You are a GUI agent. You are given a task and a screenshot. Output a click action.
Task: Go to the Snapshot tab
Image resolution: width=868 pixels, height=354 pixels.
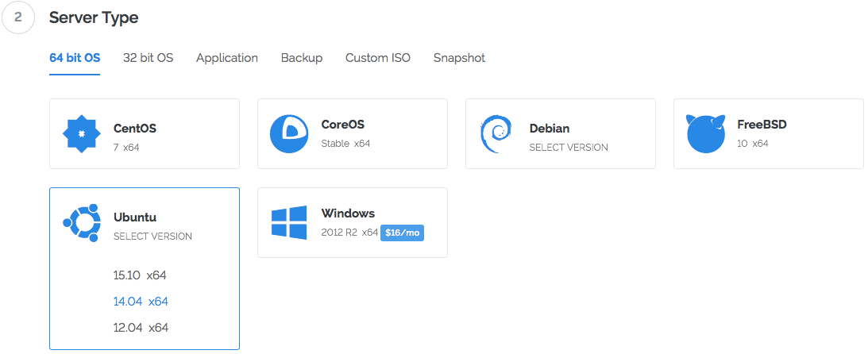pyautogui.click(x=460, y=57)
